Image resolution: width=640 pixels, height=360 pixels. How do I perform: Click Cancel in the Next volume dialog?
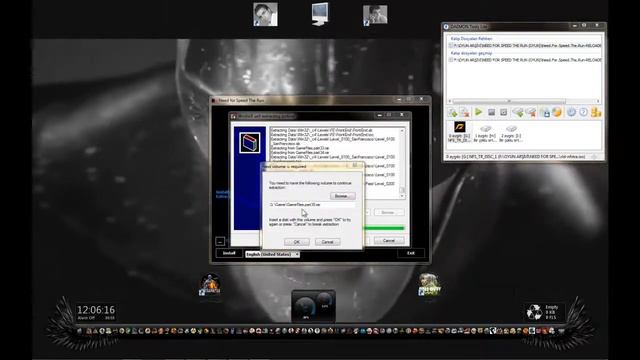point(328,242)
